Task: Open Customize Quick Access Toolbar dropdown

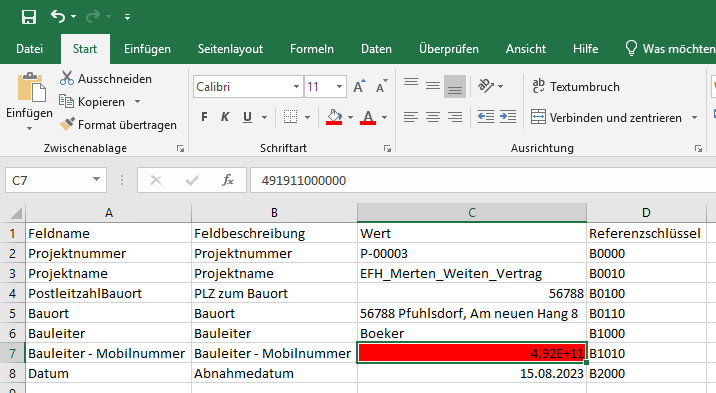Action: [x=127, y=17]
